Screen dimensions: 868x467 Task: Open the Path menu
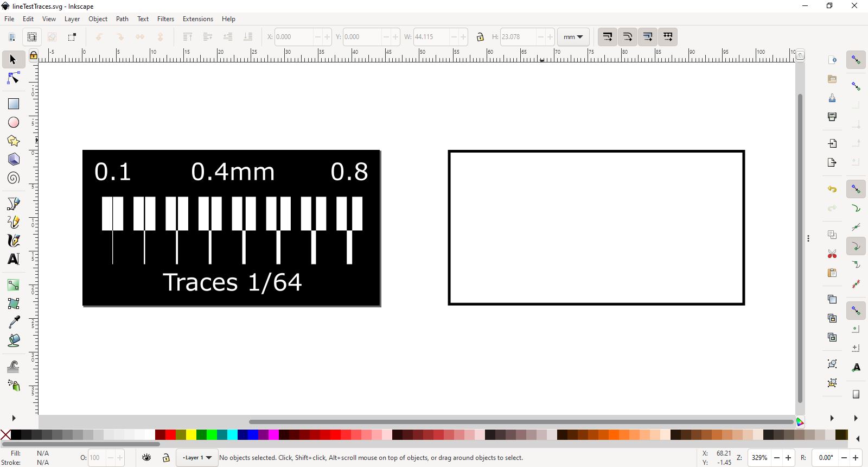[x=122, y=19]
